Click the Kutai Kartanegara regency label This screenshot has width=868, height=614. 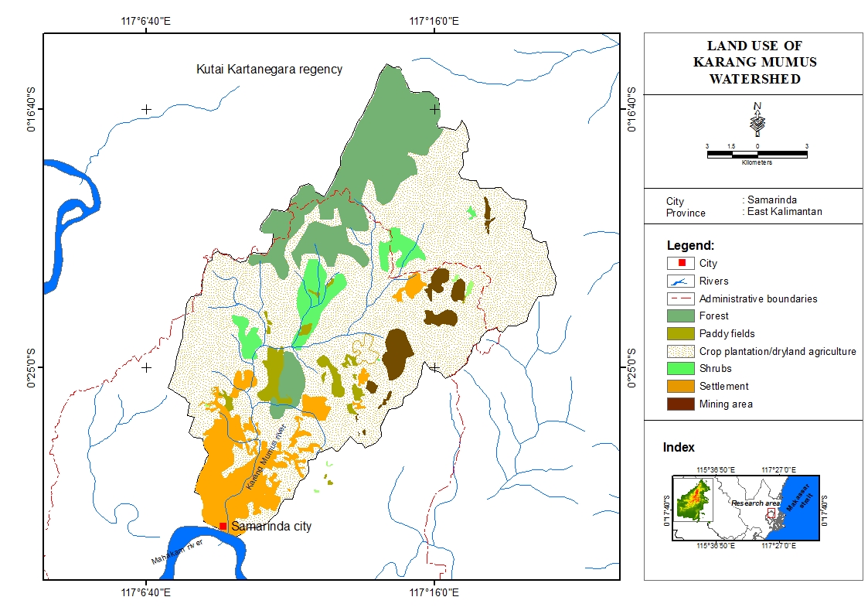(x=269, y=70)
